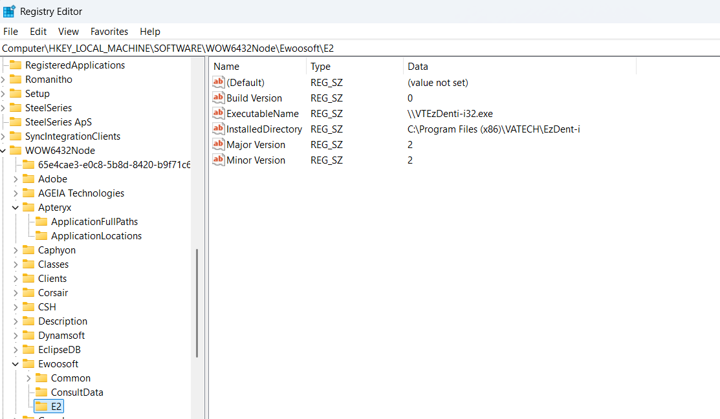This screenshot has width=720, height=419.
Task: Click the AGEIA Technologies folder icon
Action: [x=28, y=193]
